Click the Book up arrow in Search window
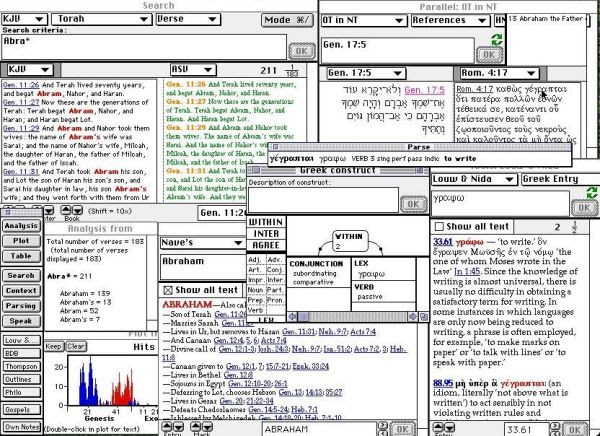 (66, 210)
